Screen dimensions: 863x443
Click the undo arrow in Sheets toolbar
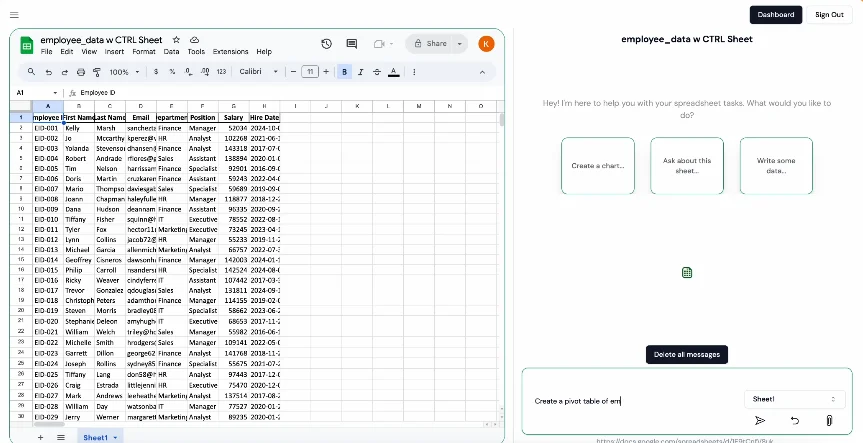(x=49, y=72)
